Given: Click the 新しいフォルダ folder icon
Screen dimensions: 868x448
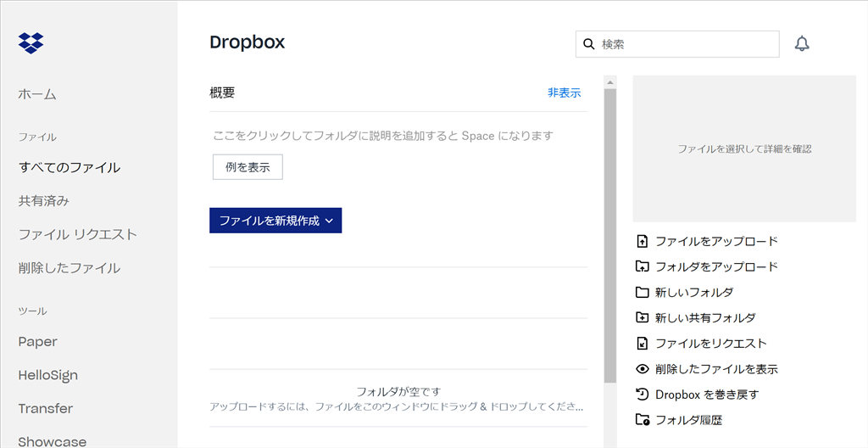Looking at the screenshot, I should coord(642,292).
